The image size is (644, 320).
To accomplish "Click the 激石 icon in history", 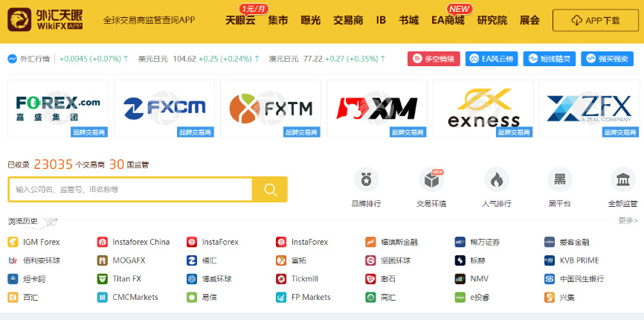I will [370, 279].
